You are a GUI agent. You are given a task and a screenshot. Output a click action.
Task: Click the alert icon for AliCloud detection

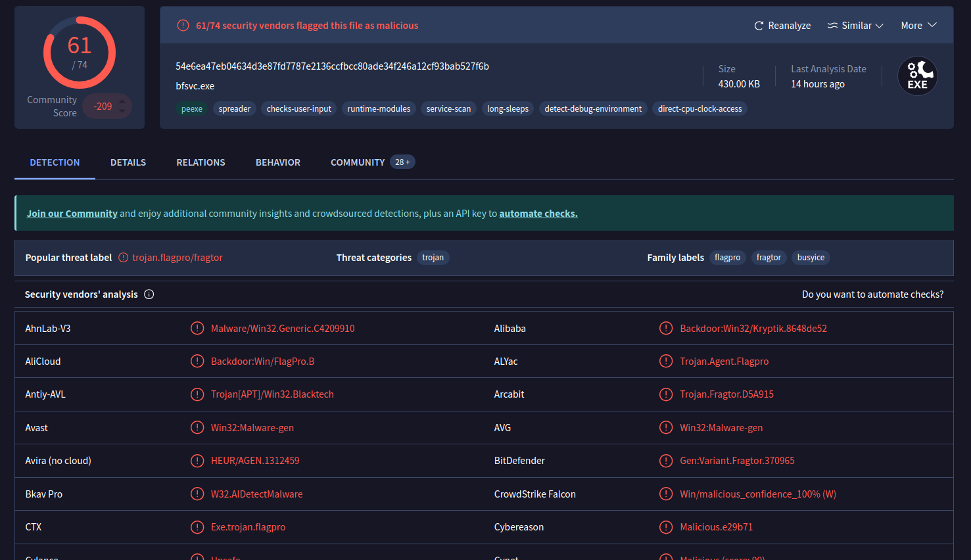[197, 361]
